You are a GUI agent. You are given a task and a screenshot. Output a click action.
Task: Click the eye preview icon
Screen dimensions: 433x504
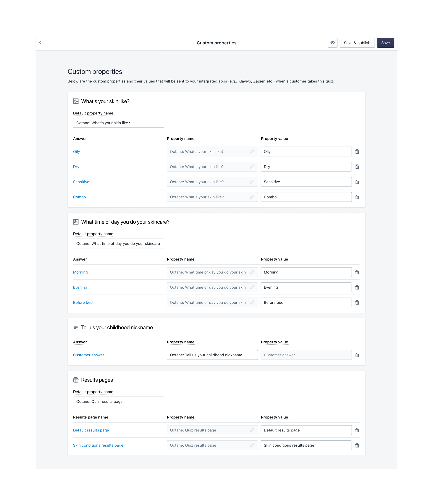click(332, 43)
